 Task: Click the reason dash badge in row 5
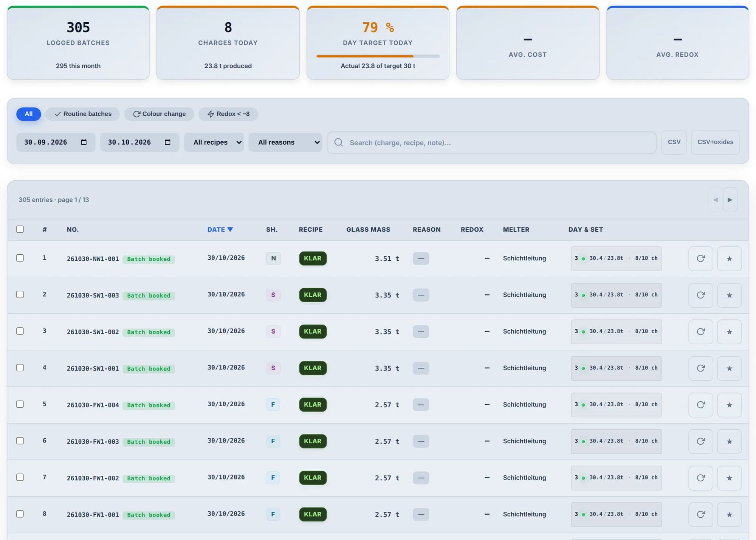point(421,405)
